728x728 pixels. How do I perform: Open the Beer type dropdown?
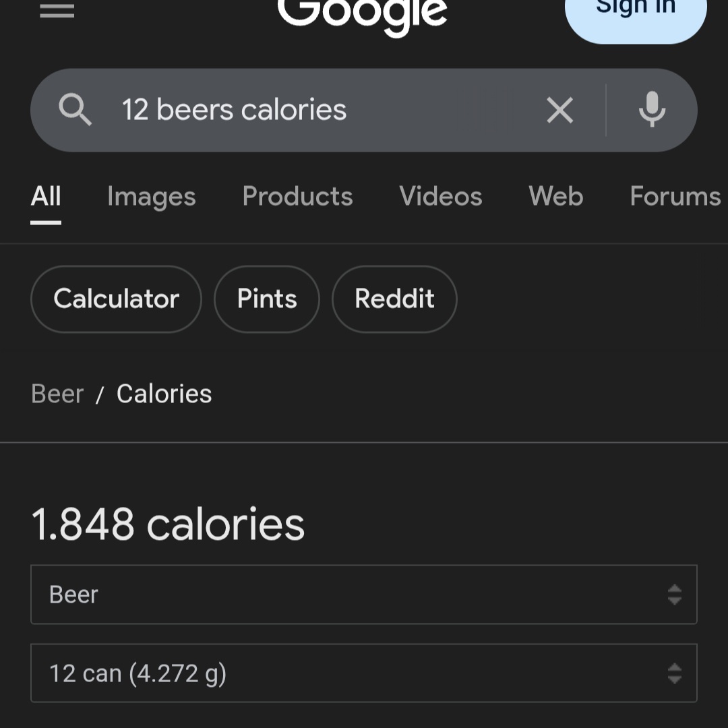click(x=364, y=595)
